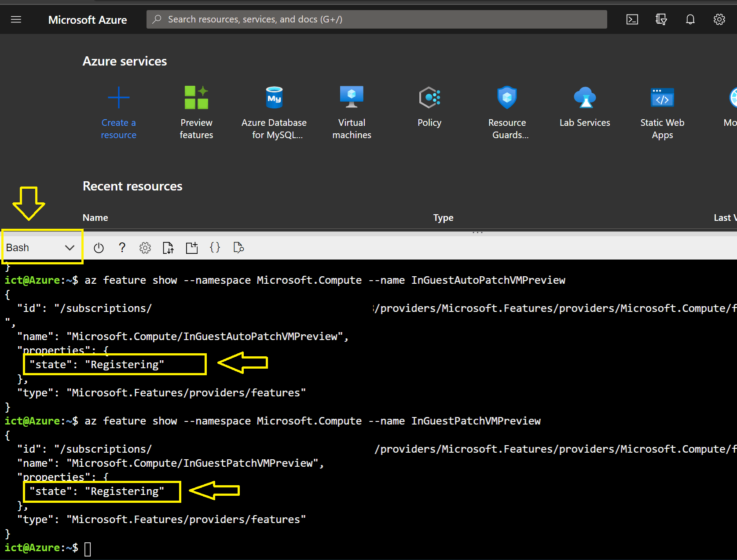Click Upload/Download files icon
The width and height of the screenshot is (737, 560).
[x=168, y=248]
